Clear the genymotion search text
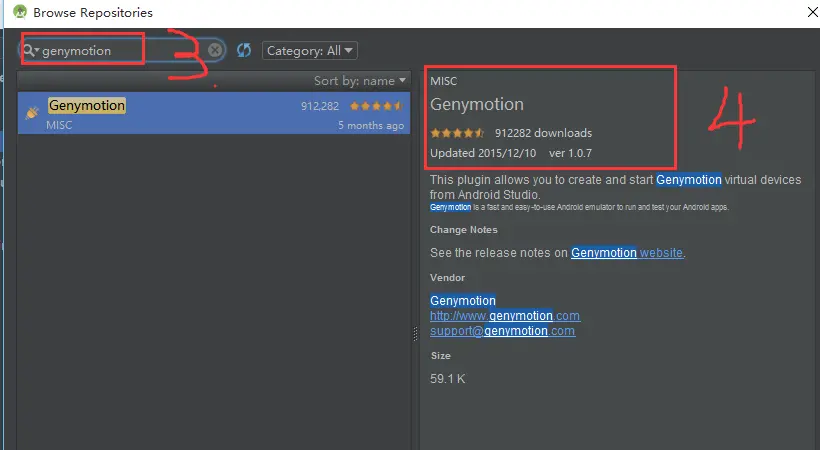 coord(215,50)
